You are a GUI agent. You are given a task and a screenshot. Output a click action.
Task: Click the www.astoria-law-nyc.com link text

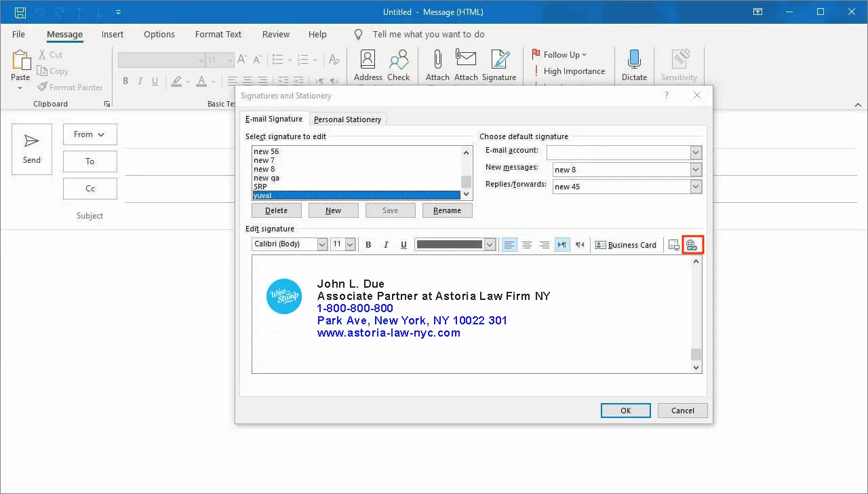tap(389, 333)
